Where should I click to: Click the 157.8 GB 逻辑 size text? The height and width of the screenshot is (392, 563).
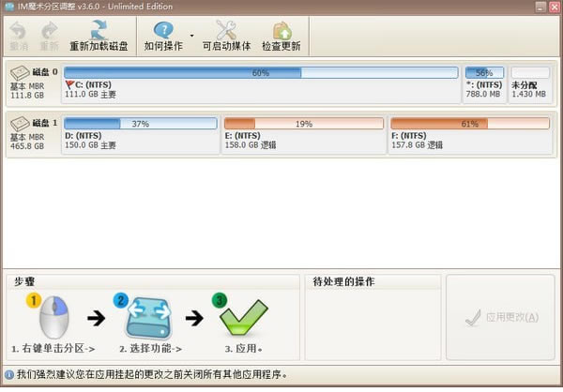(418, 145)
